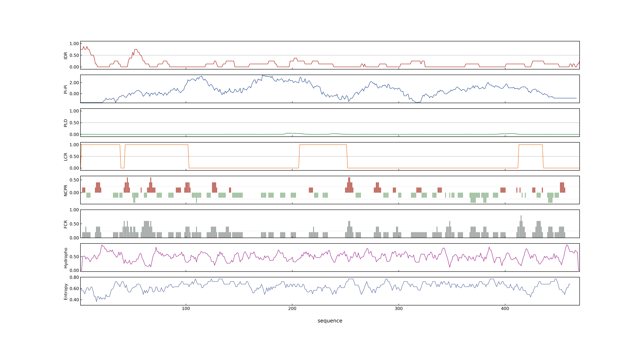644x343 pixels.
Task: Click the LCR plateau between residues 200 and 250
Action: click(x=323, y=145)
